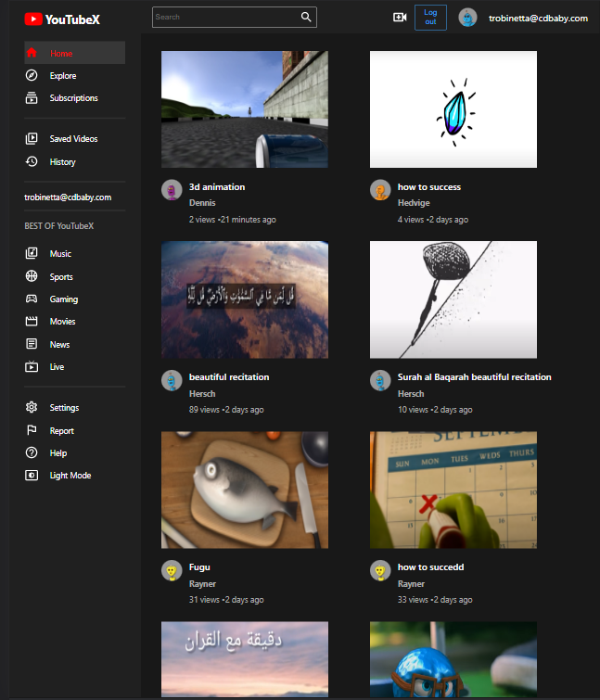The height and width of the screenshot is (700, 600).
Task: Click the YouTubeX logo icon
Action: [x=33, y=19]
